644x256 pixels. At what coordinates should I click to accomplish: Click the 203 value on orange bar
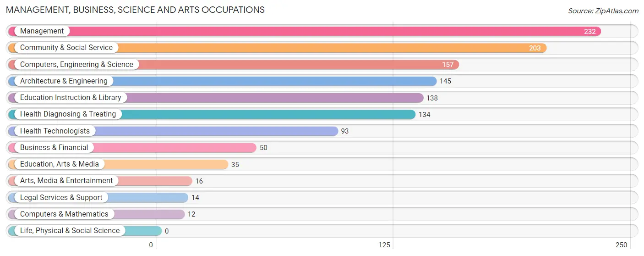pyautogui.click(x=535, y=48)
